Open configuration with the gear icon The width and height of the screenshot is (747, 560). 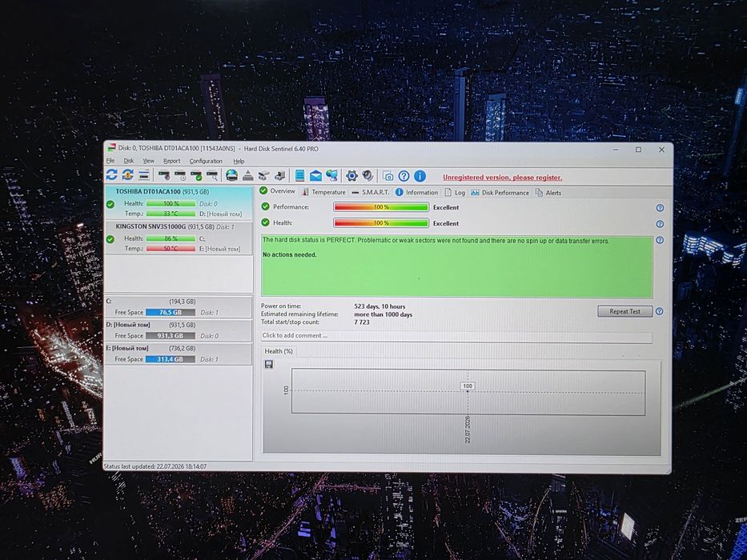(351, 176)
